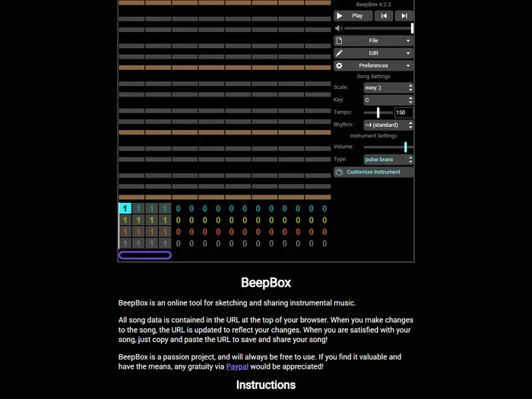This screenshot has height=399, width=532.
Task: Select bar 10 of the orange channel
Action: (245, 232)
